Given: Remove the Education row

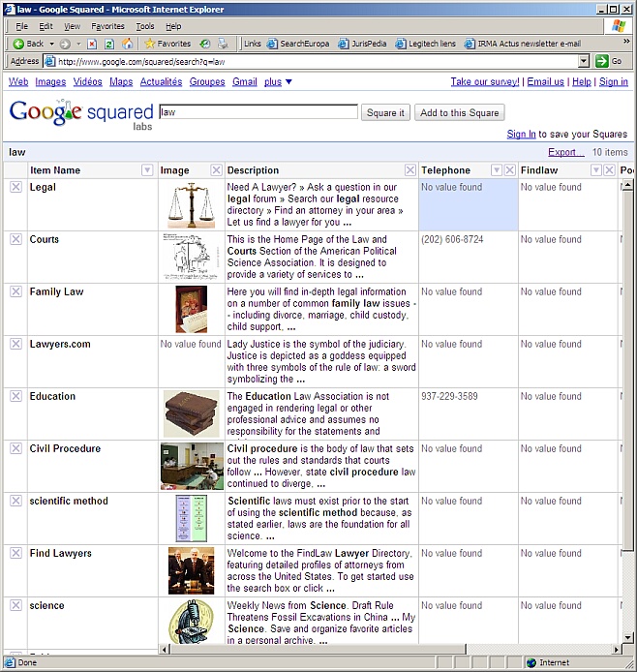Looking at the screenshot, I should pos(15,396).
